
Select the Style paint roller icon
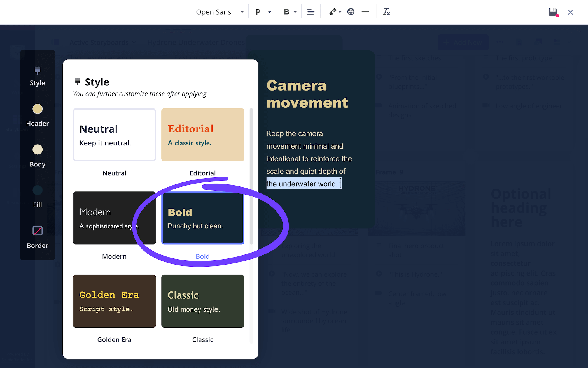37,71
